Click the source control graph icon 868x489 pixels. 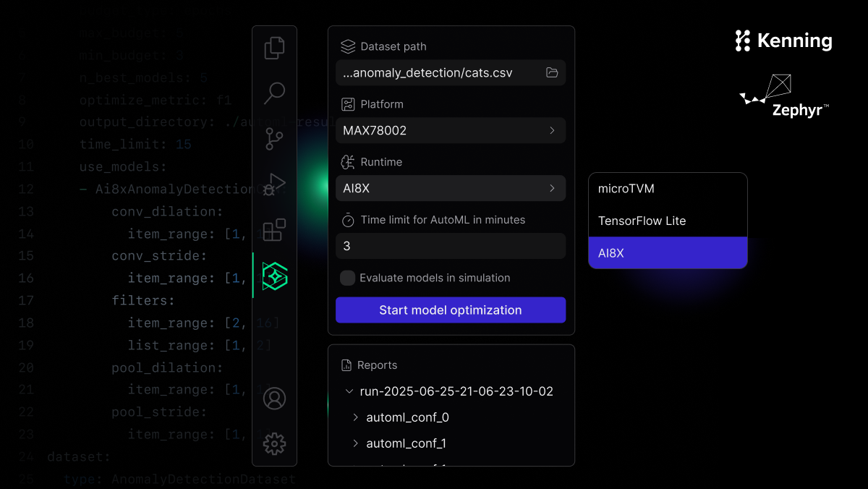(274, 138)
